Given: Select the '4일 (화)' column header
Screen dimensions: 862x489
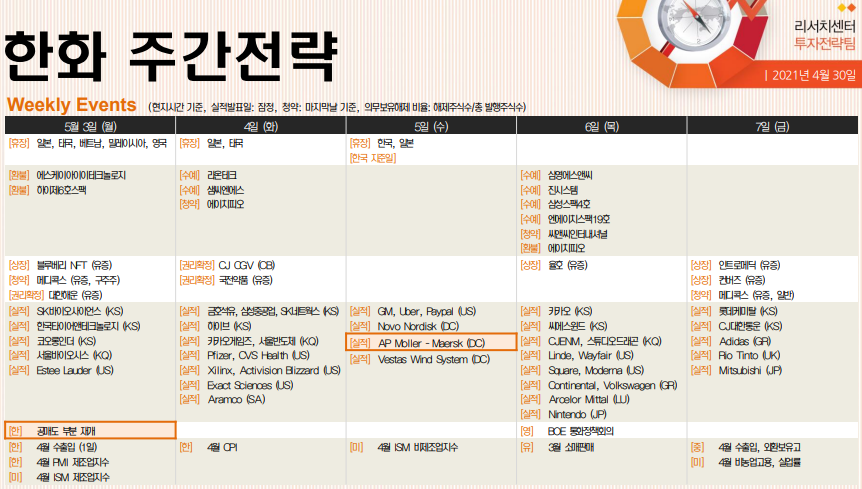Looking at the screenshot, I should (x=261, y=126).
